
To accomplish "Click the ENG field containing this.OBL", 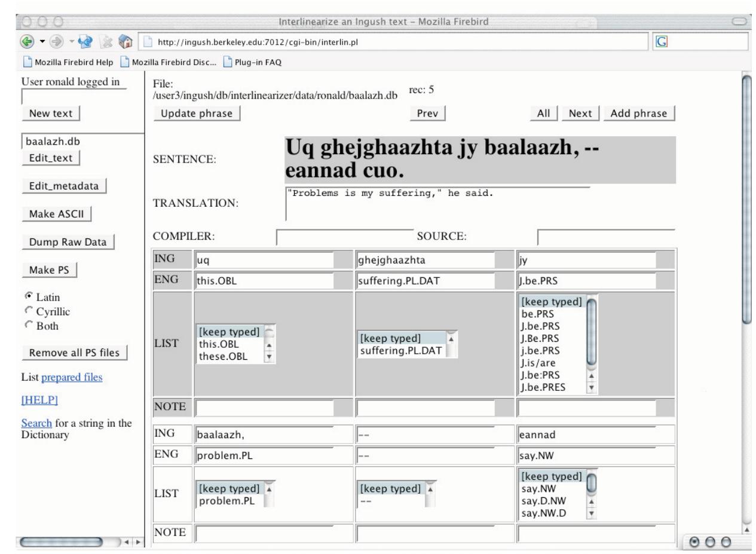I will point(264,281).
